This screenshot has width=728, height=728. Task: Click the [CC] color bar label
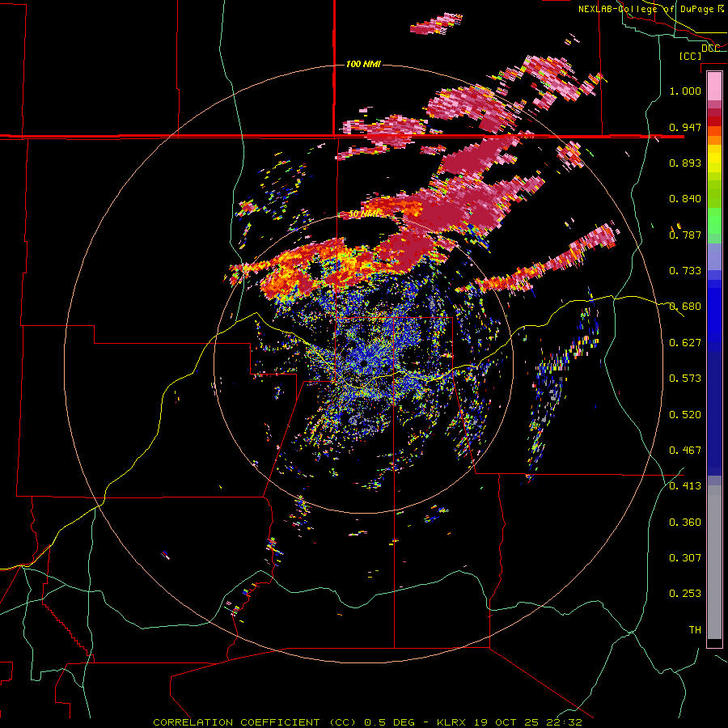click(x=690, y=56)
